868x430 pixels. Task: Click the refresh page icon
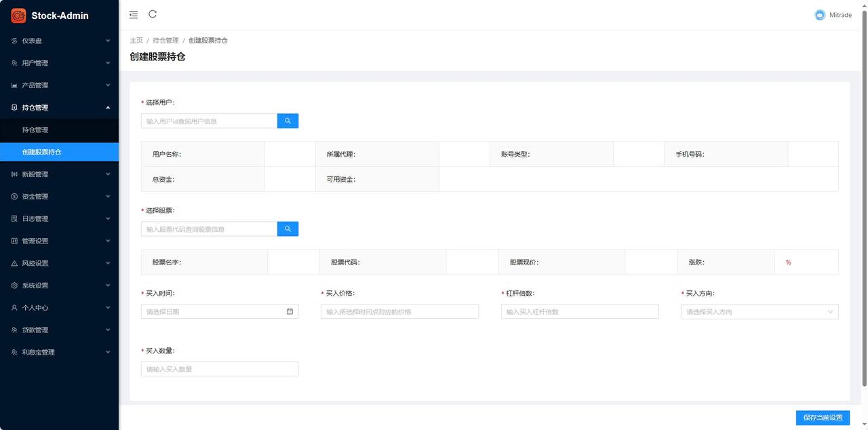(x=153, y=14)
